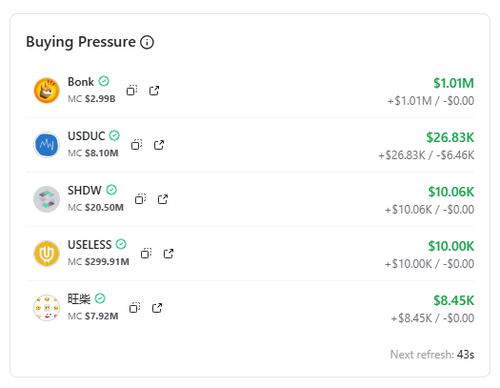Click the USELESS token logo
Image resolution: width=500 pixels, height=388 pixels.
tap(47, 253)
